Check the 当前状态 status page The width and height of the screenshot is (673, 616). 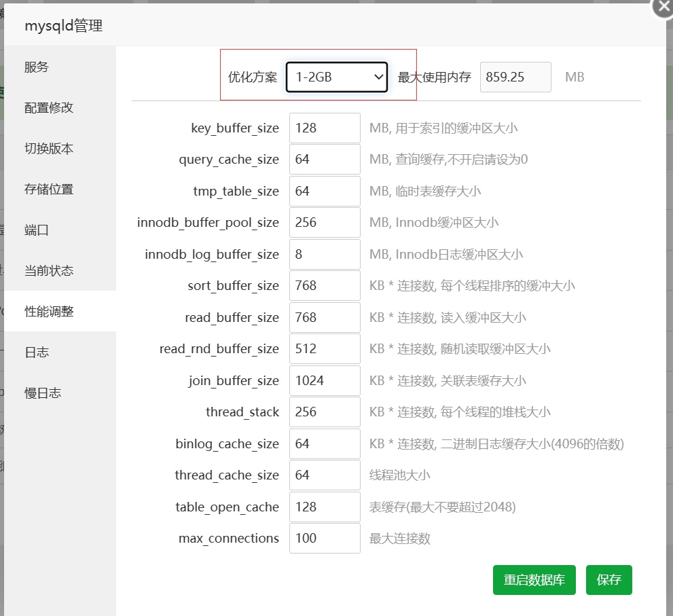pos(43,270)
